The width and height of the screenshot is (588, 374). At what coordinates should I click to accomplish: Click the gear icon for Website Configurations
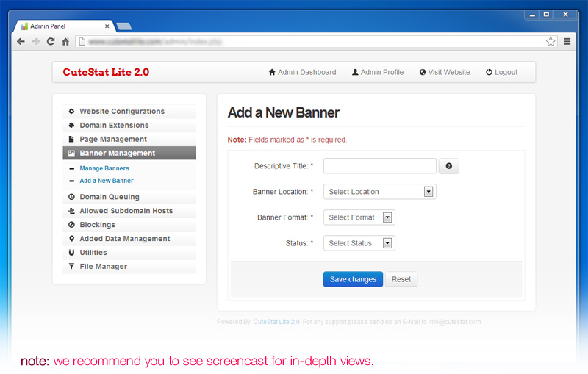[x=71, y=111]
